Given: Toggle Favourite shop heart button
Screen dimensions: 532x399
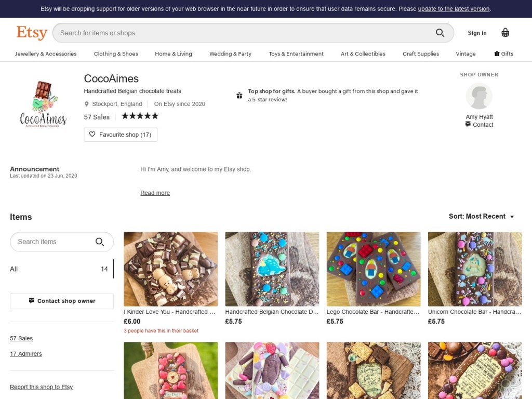Looking at the screenshot, I should pyautogui.click(x=121, y=135).
